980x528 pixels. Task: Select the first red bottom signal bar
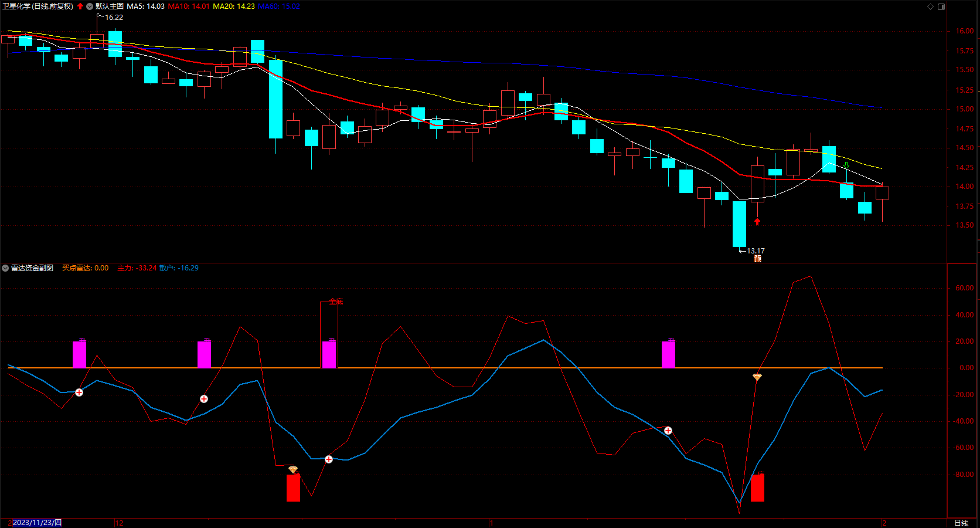click(293, 488)
